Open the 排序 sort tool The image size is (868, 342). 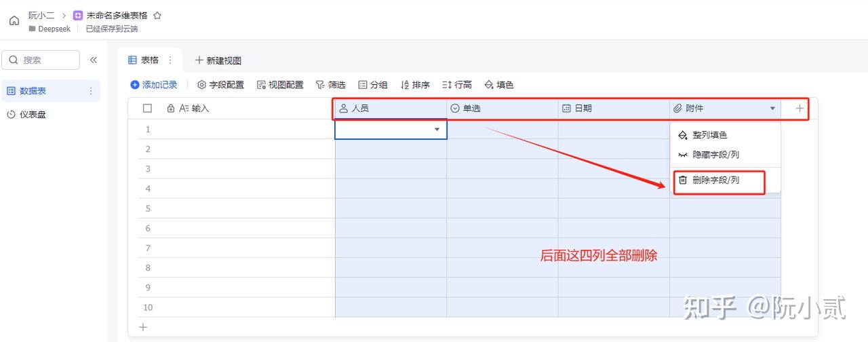[415, 85]
